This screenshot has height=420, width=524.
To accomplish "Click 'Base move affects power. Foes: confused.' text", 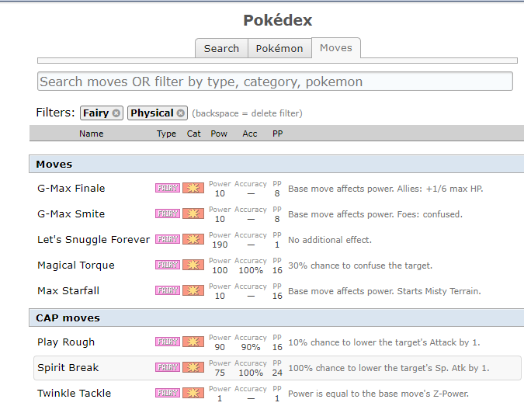I will point(375,214).
